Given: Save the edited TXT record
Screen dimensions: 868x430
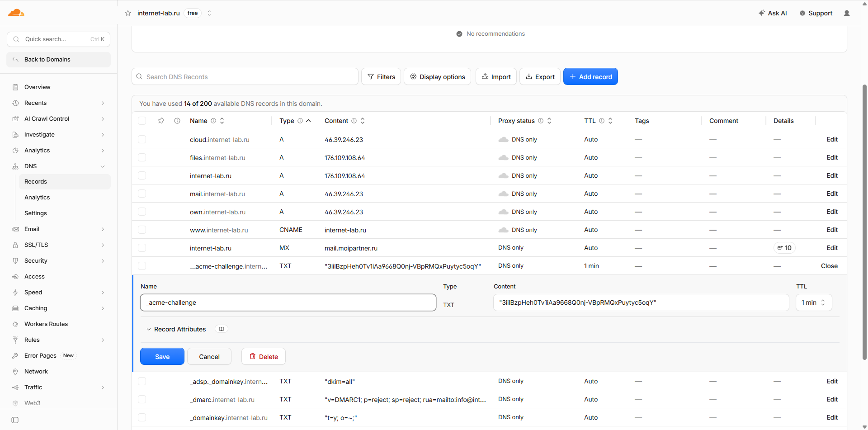Looking at the screenshot, I should tap(162, 356).
